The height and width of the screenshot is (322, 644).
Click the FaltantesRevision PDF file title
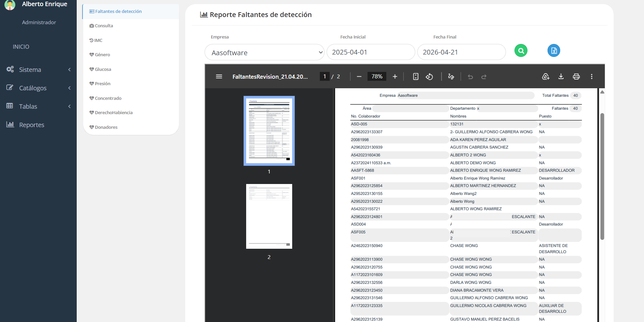click(270, 77)
